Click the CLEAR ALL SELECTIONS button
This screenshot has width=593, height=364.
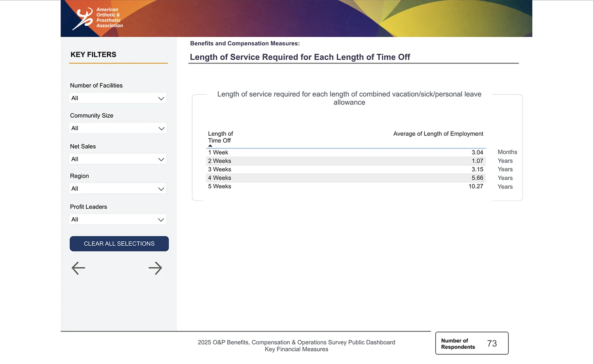pos(119,244)
